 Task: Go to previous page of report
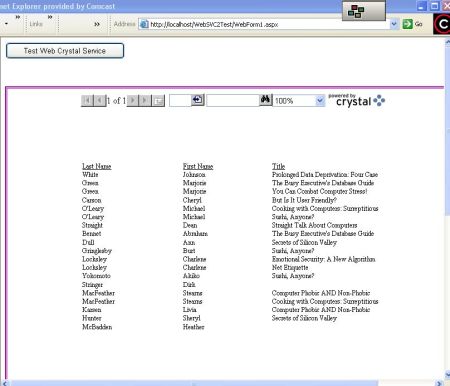[x=100, y=101]
